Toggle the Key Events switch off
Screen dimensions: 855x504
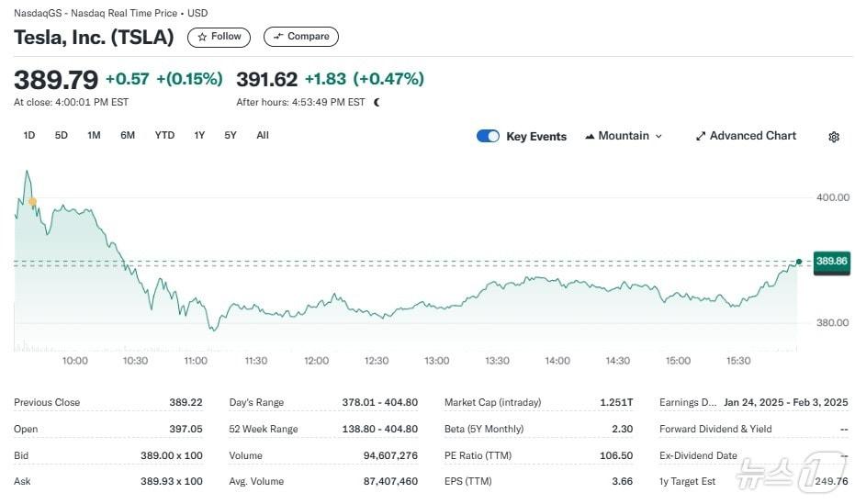488,136
